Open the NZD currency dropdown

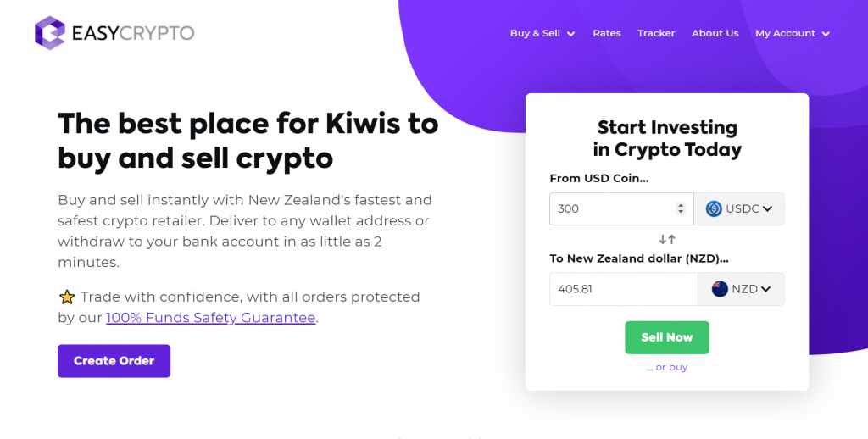(x=741, y=289)
